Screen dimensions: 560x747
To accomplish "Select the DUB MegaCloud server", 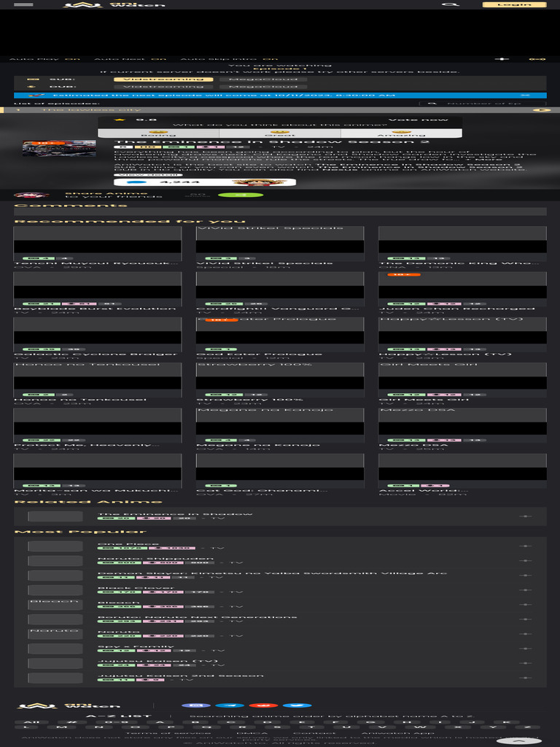I will (x=262, y=87).
